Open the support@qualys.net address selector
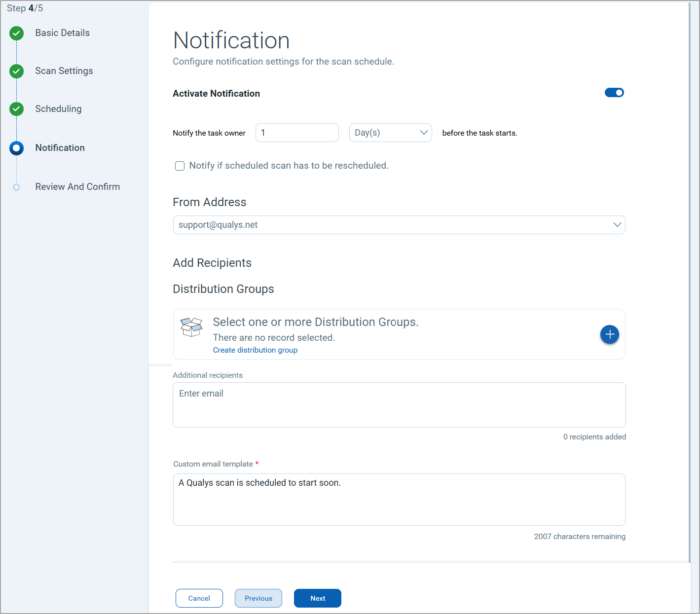 (399, 224)
